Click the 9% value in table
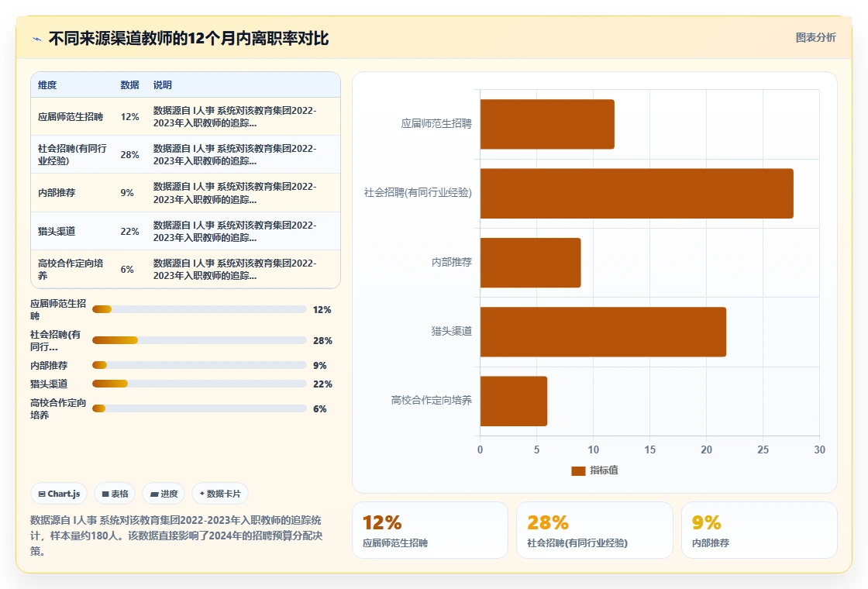868x589 pixels. (127, 193)
